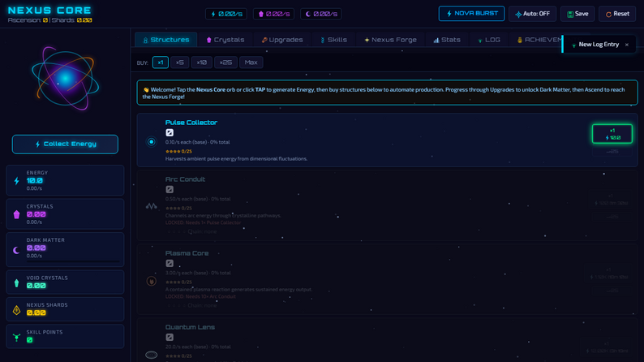The width and height of the screenshot is (644, 362).
Task: Click the Quantum Lens title
Action: click(190, 327)
